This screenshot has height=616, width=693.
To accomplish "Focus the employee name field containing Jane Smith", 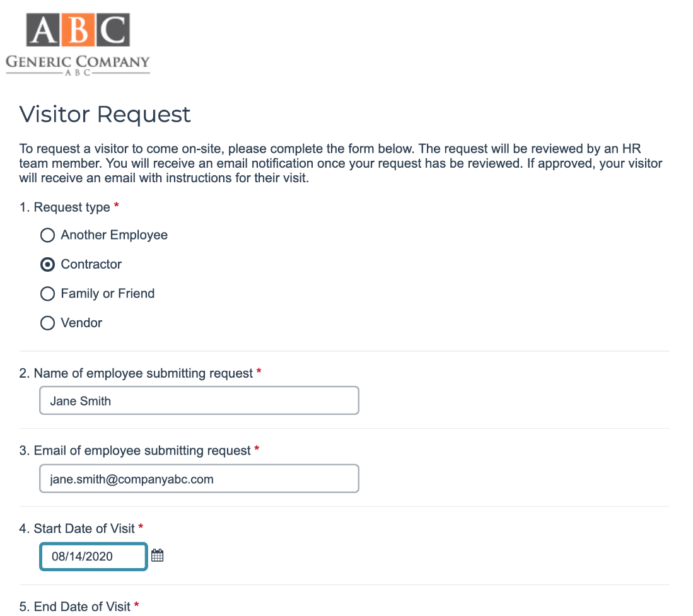I will pyautogui.click(x=199, y=401).
